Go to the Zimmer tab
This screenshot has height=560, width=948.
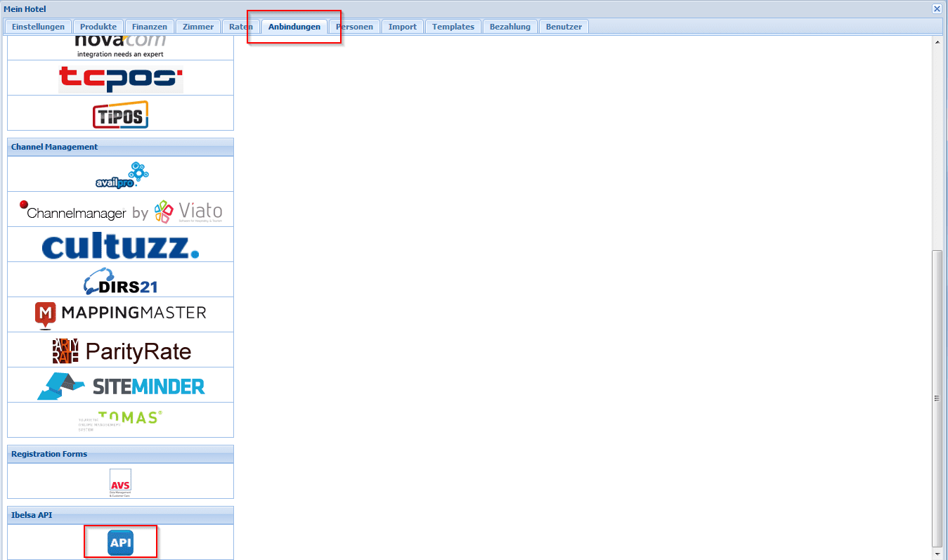click(x=197, y=27)
